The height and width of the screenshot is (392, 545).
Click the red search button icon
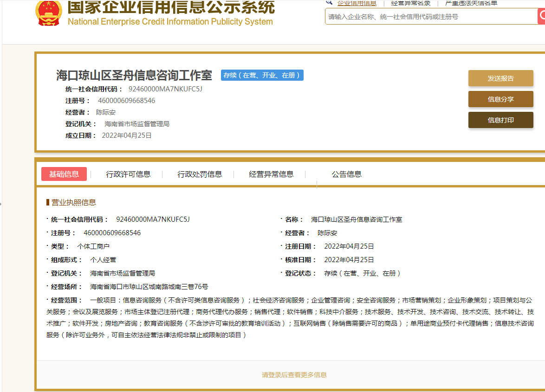[542, 16]
